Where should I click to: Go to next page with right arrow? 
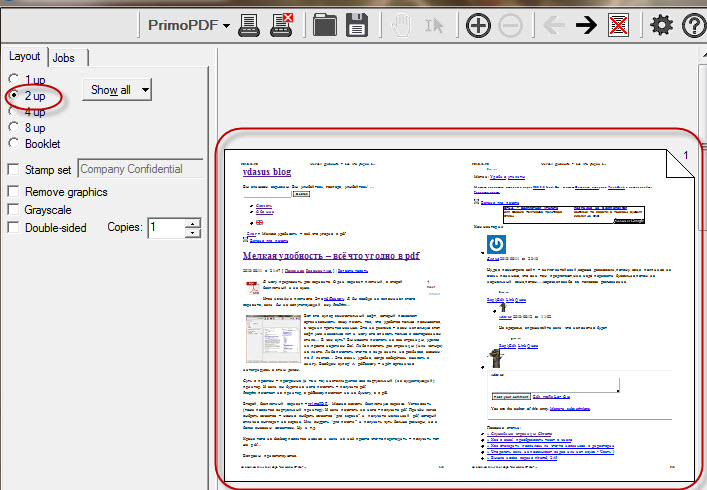click(x=586, y=25)
